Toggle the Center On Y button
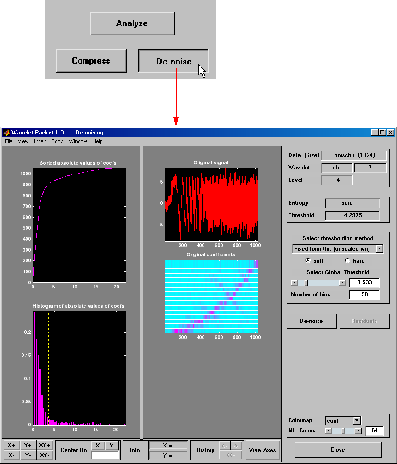Screen dimensions: 397x464 112,446
